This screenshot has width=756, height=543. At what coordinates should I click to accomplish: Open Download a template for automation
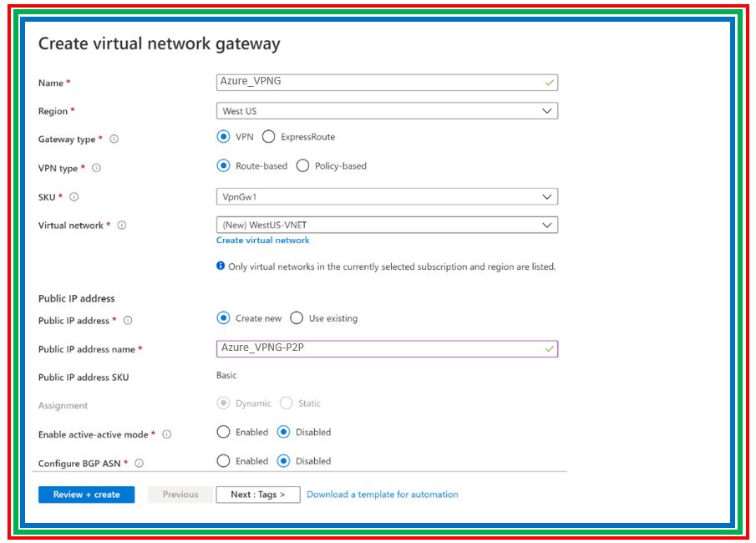click(382, 495)
